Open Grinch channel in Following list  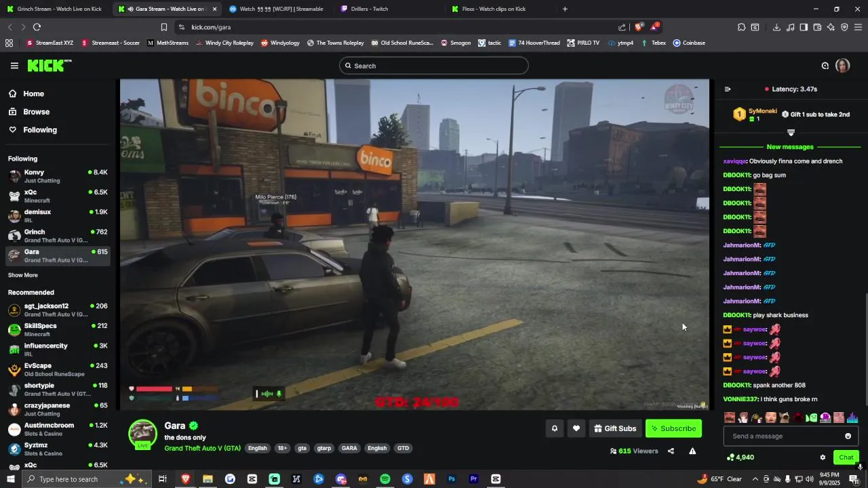click(x=58, y=236)
